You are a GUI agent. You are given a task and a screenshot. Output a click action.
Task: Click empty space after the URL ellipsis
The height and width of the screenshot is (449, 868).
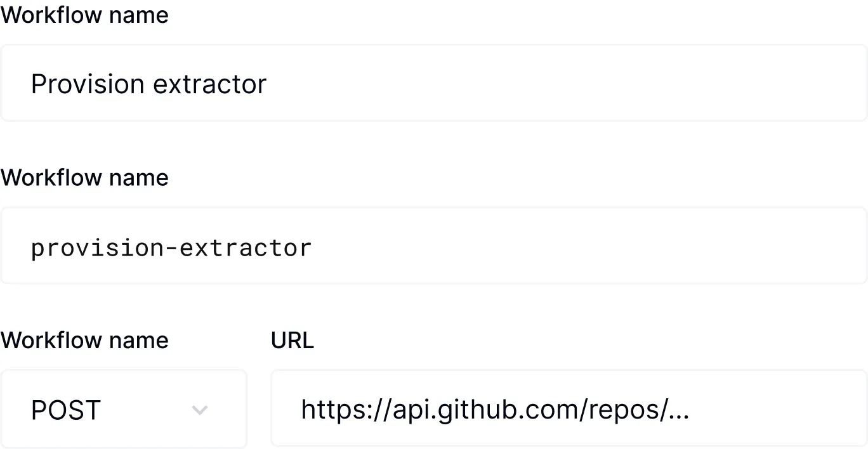pos(774,410)
